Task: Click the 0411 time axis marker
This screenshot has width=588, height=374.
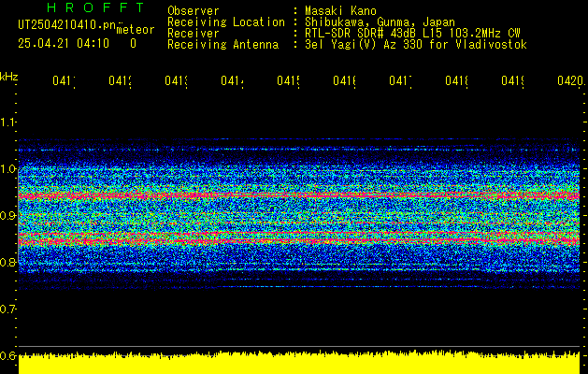Action: (64, 80)
